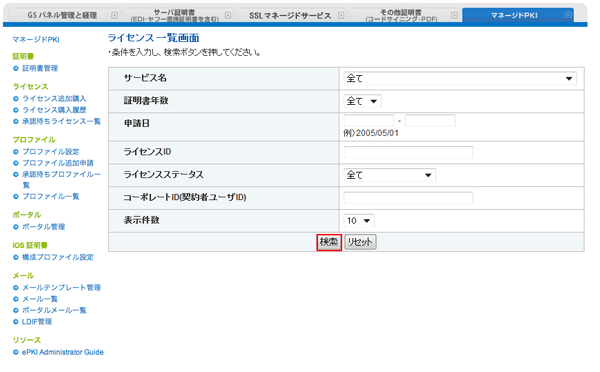Open プロファイル追加申請 link
This screenshot has height=372, width=600.
(x=58, y=163)
